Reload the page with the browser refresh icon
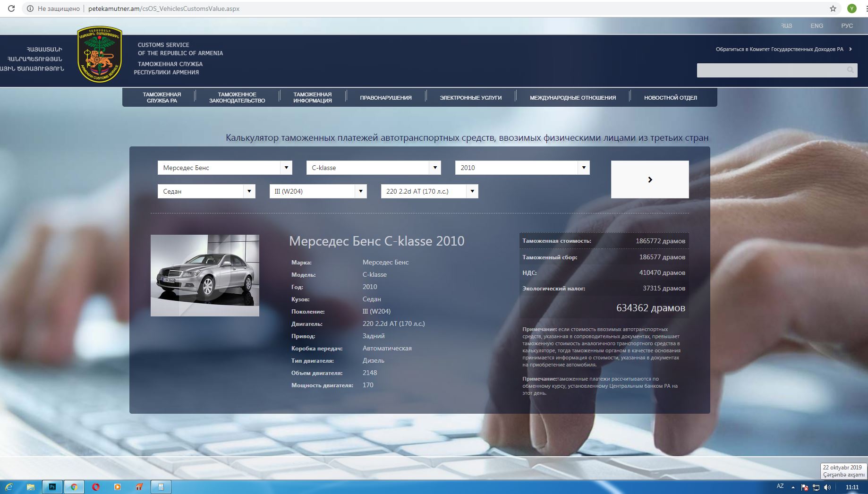This screenshot has width=868, height=494. point(11,9)
